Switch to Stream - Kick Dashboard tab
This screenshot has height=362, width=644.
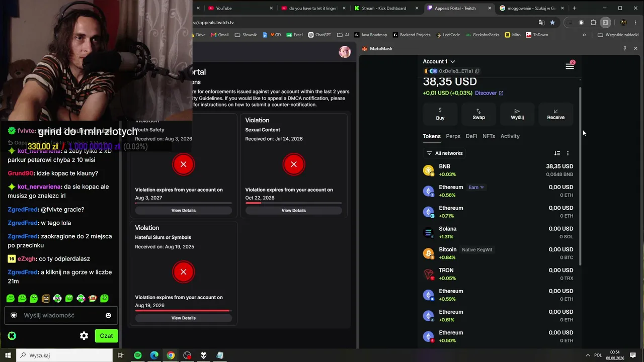386,8
